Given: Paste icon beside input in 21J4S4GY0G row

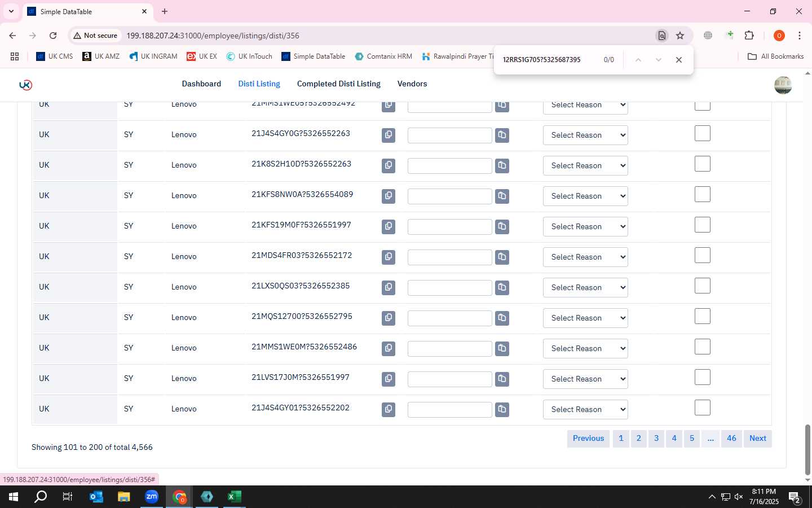Looking at the screenshot, I should point(502,135).
